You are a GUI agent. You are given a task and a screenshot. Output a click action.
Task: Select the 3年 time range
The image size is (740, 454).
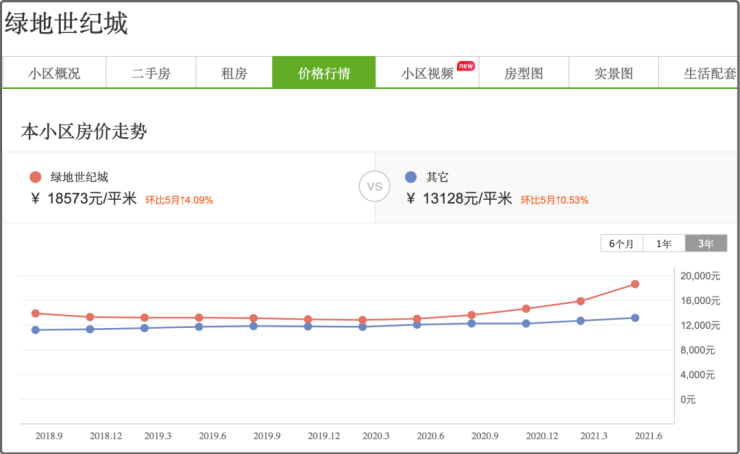706,243
